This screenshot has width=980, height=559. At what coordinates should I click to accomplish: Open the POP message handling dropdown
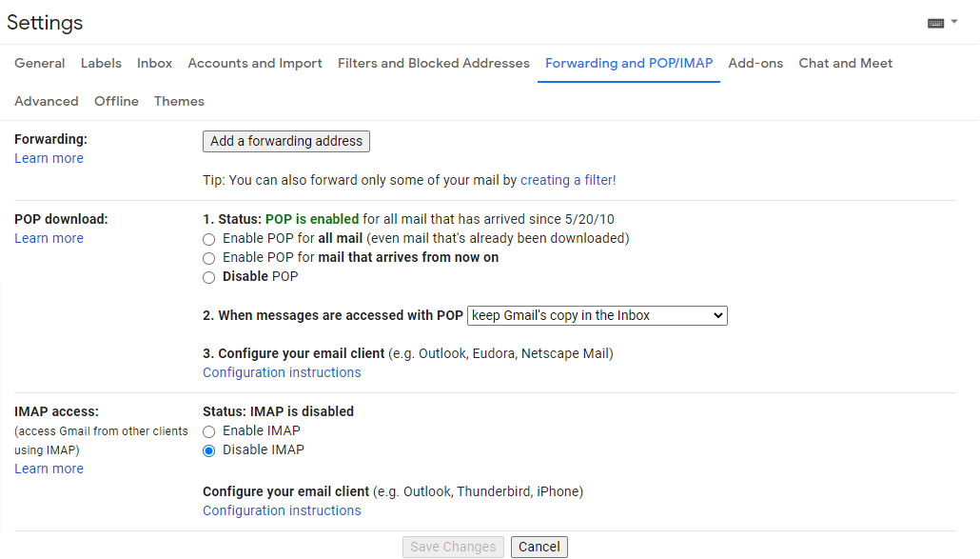point(597,315)
